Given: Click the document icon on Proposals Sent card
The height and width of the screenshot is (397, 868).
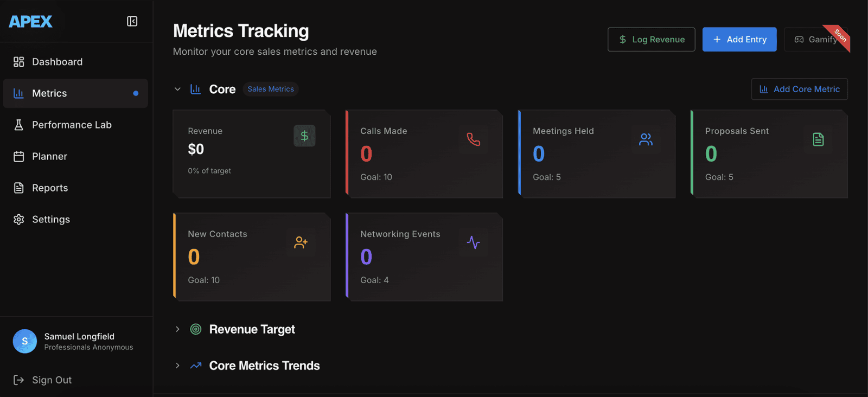Looking at the screenshot, I should (x=818, y=139).
